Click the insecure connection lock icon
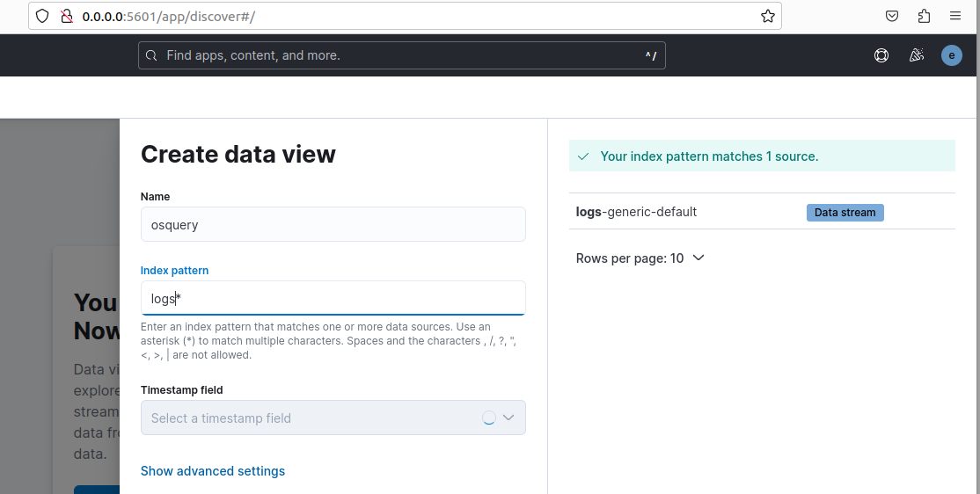The height and width of the screenshot is (494, 980). coord(66,16)
